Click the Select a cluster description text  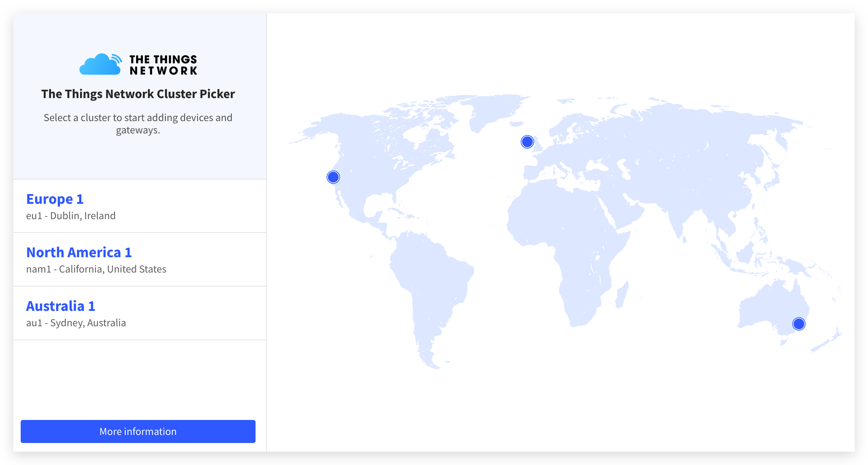138,124
